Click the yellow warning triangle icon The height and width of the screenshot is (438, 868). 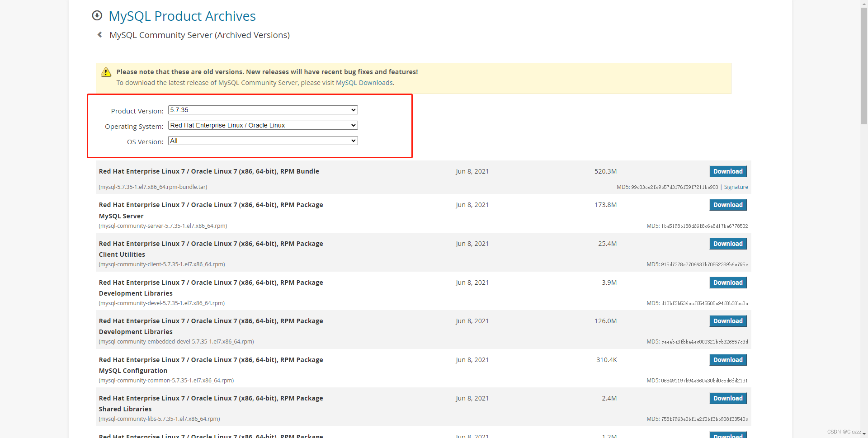pos(106,72)
